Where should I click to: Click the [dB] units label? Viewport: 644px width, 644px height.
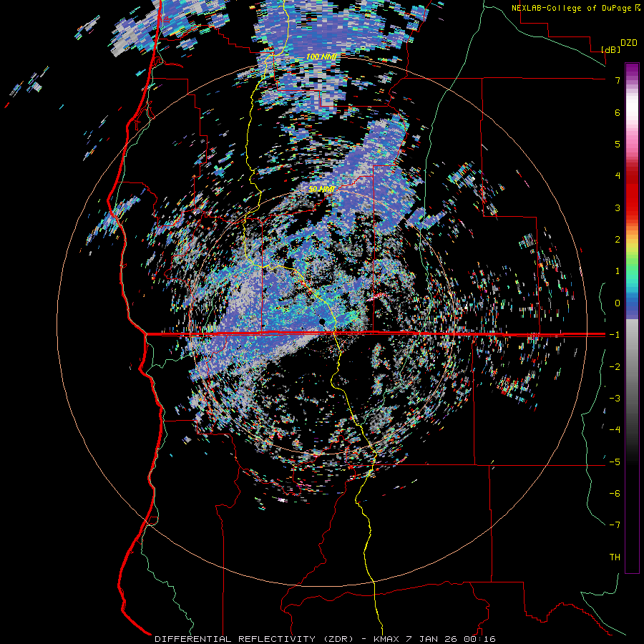(x=610, y=49)
